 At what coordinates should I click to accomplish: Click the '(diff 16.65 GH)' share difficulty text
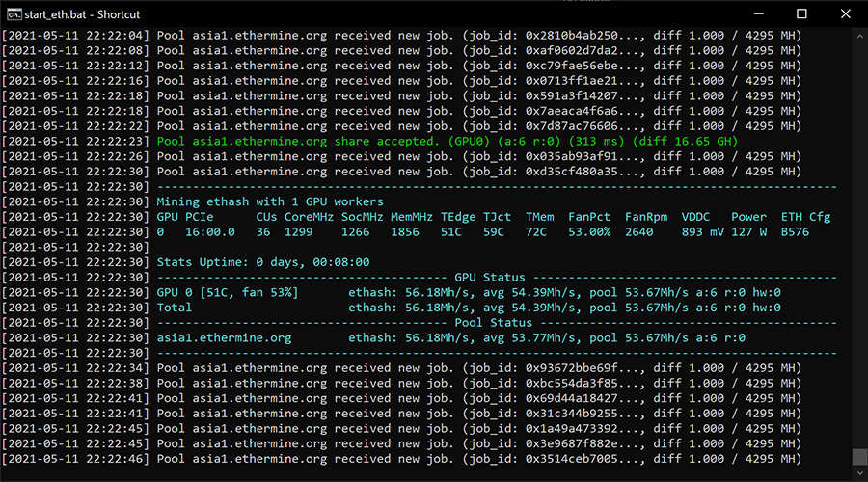[686, 141]
